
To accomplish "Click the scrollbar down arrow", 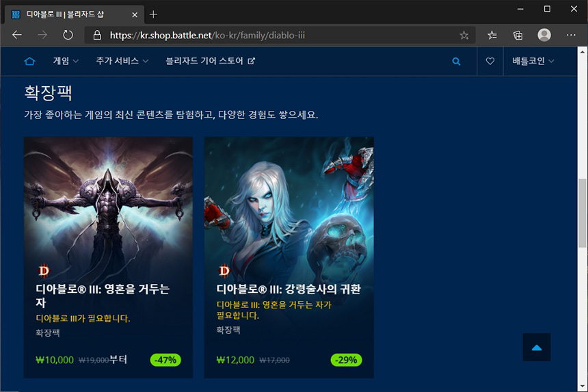I will [x=582, y=387].
